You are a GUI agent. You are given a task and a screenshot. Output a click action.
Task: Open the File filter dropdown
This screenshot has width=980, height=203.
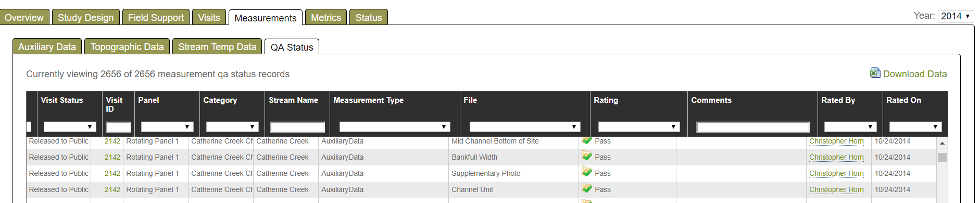pyautogui.click(x=525, y=127)
